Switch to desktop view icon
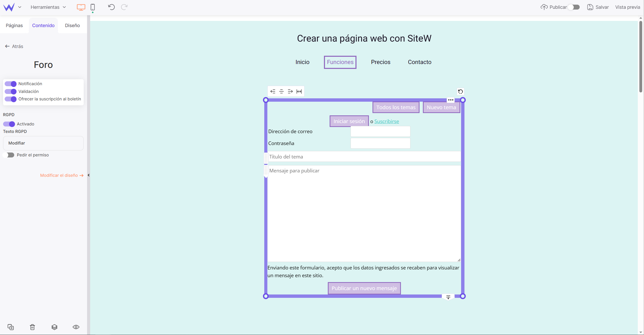The image size is (644, 335). pyautogui.click(x=81, y=7)
